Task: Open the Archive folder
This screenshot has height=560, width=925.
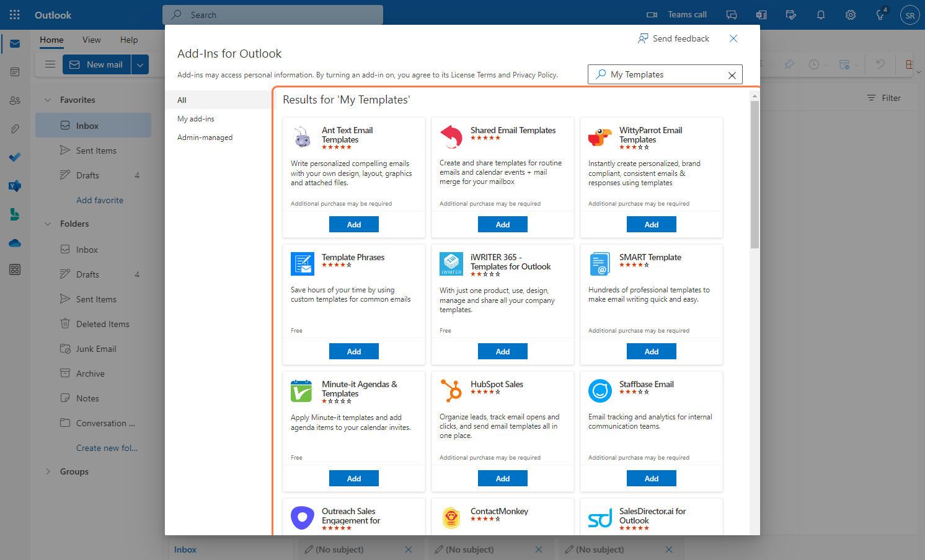Action: click(x=93, y=374)
